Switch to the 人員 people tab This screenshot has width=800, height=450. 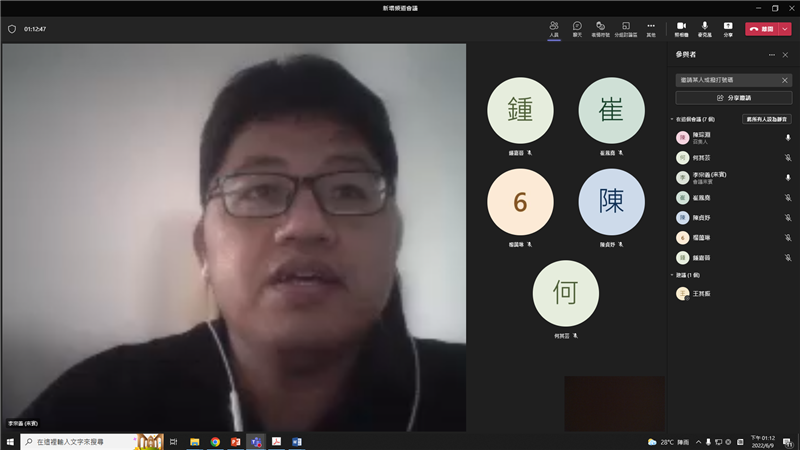tap(553, 28)
